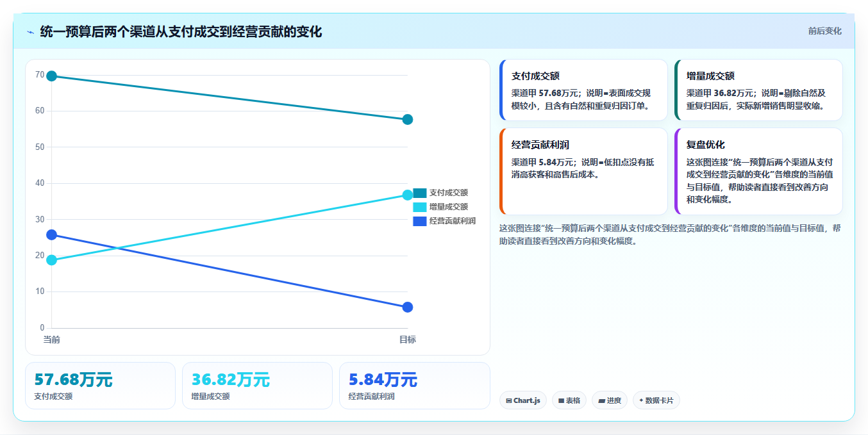Select the 支付成交额 current data point near 70
This screenshot has width=868, height=435.
pos(52,76)
